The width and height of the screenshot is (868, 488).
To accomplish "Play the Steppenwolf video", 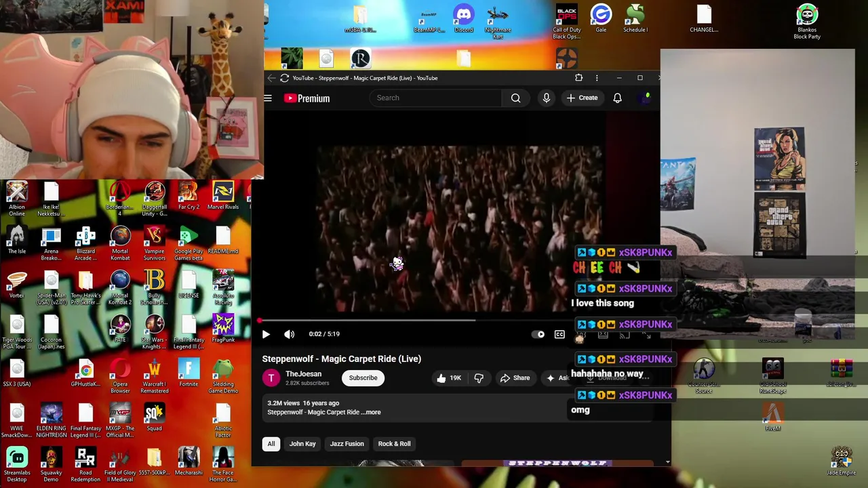I will click(x=266, y=334).
